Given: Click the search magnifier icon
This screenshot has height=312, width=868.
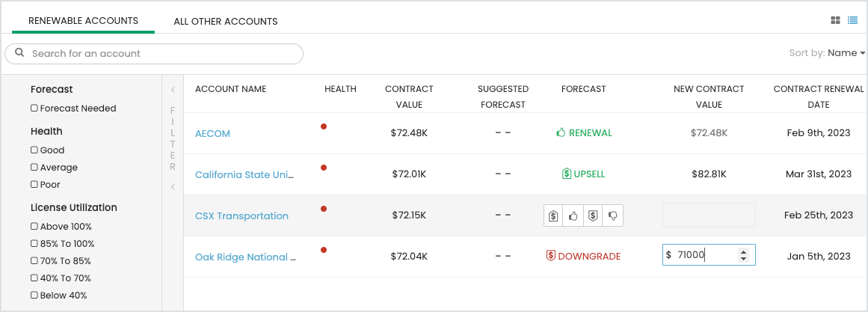Looking at the screenshot, I should [x=19, y=53].
